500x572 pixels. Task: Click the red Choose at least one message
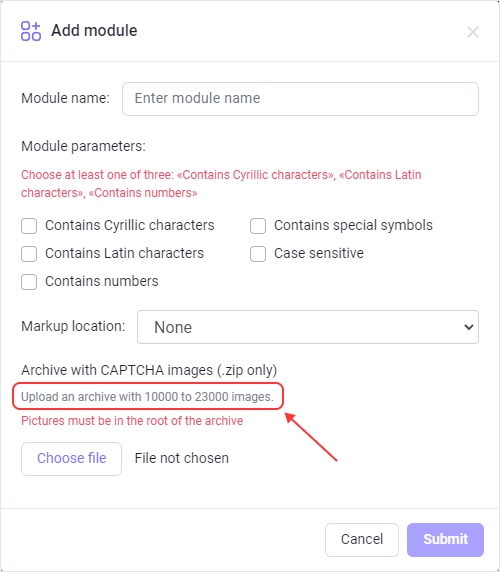[x=221, y=183]
